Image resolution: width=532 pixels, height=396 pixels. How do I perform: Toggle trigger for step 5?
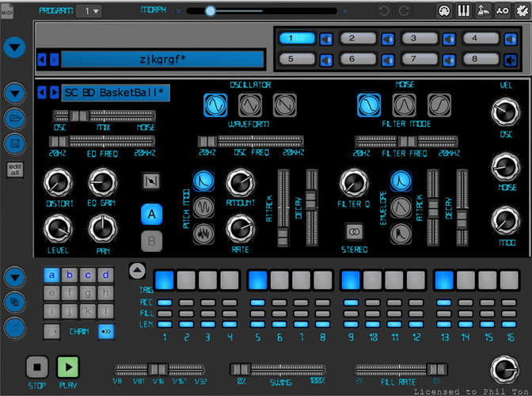[257, 280]
